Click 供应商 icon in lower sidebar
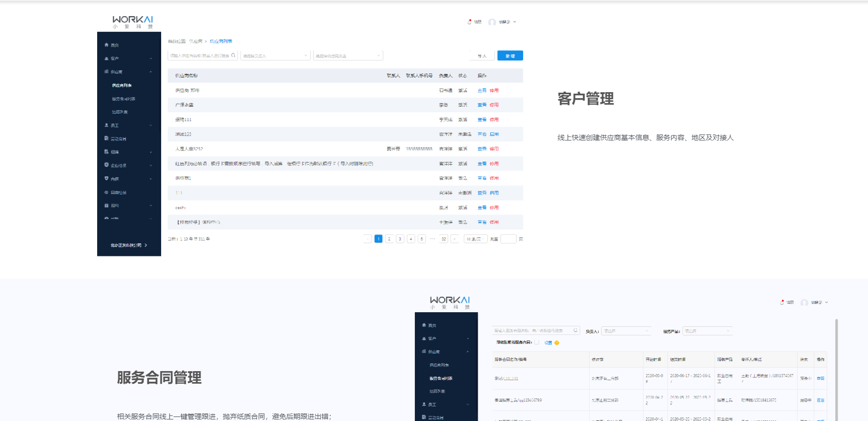Screen dimensions: 868x421 click(424, 352)
